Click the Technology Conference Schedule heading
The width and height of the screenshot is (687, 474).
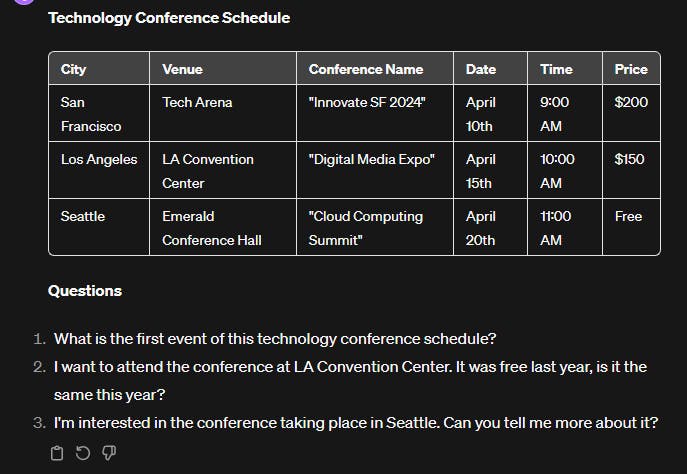click(x=169, y=18)
